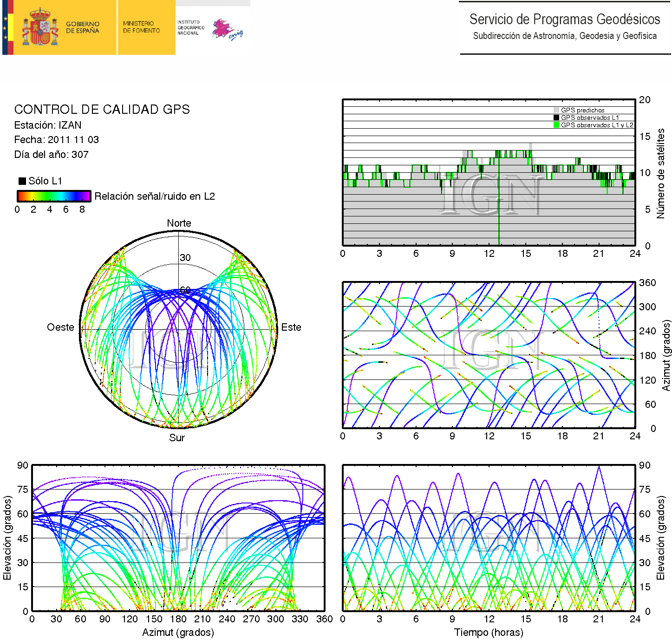Click the green GPS observados L1 y L2 marker
Viewport: 672px width, 640px height.
point(556,125)
